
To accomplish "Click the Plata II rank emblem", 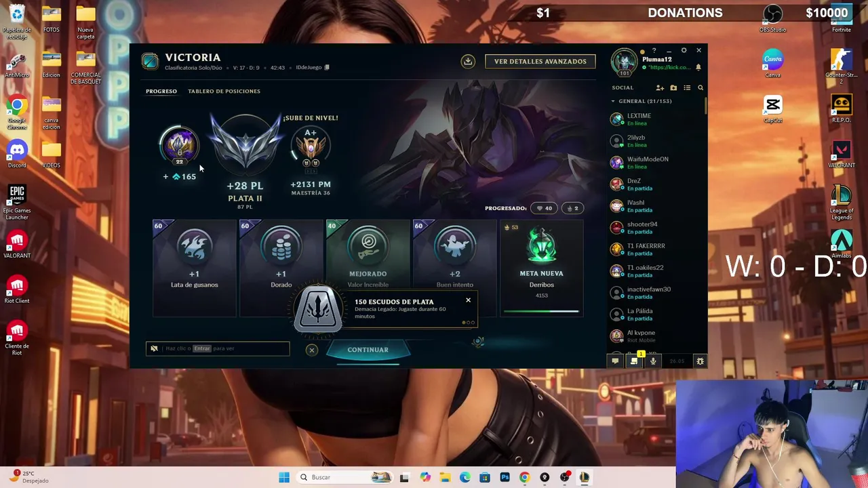I will tap(245, 143).
